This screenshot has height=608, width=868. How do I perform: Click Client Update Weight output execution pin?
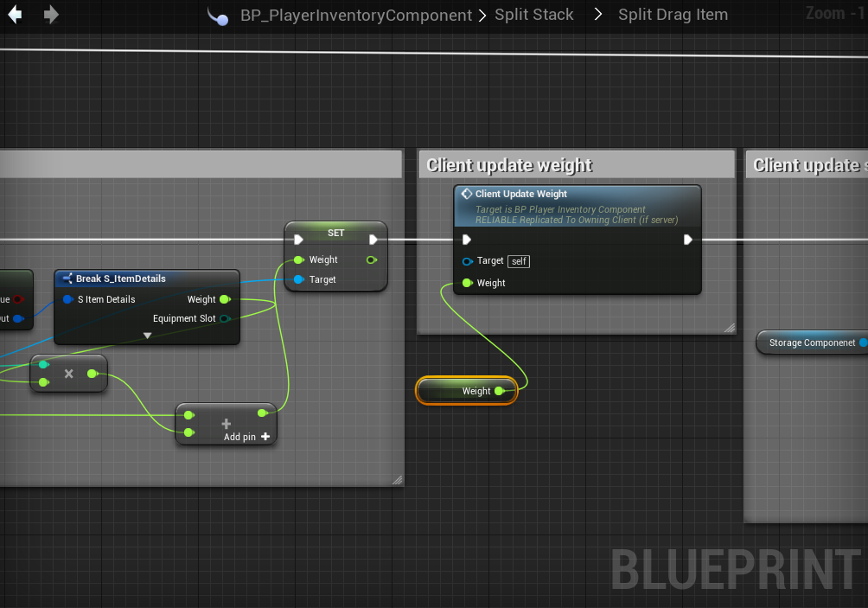click(x=688, y=240)
